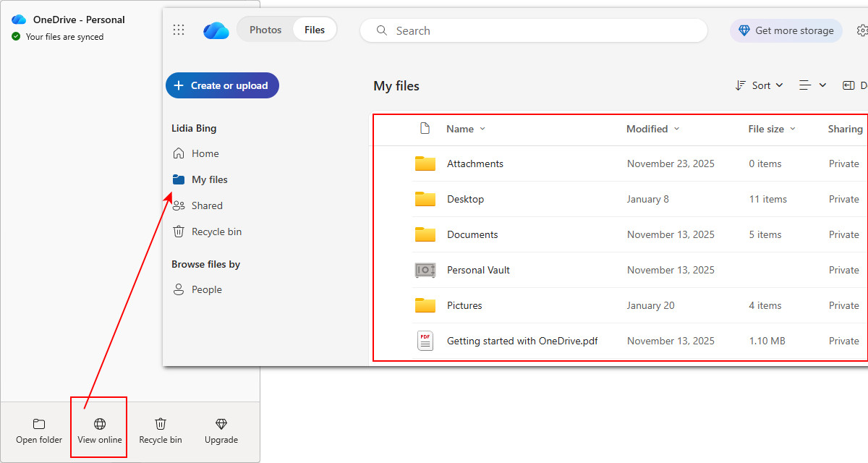Click the Recycle bin label in sidebar
The width and height of the screenshot is (868, 463).
point(216,231)
